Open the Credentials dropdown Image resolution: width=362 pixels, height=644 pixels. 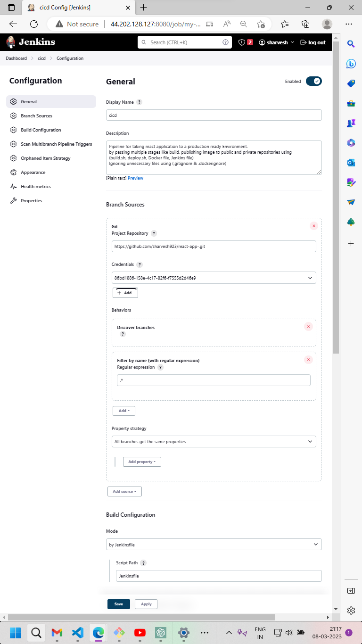pos(214,278)
